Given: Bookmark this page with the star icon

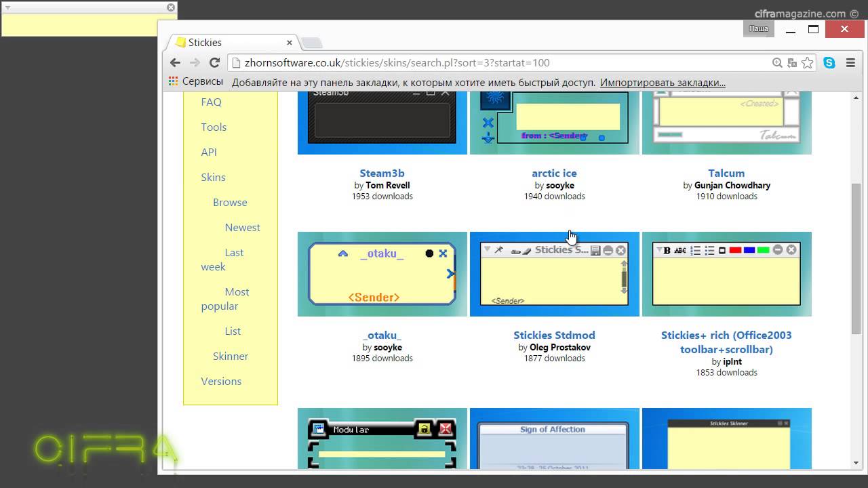Looking at the screenshot, I should (x=807, y=62).
